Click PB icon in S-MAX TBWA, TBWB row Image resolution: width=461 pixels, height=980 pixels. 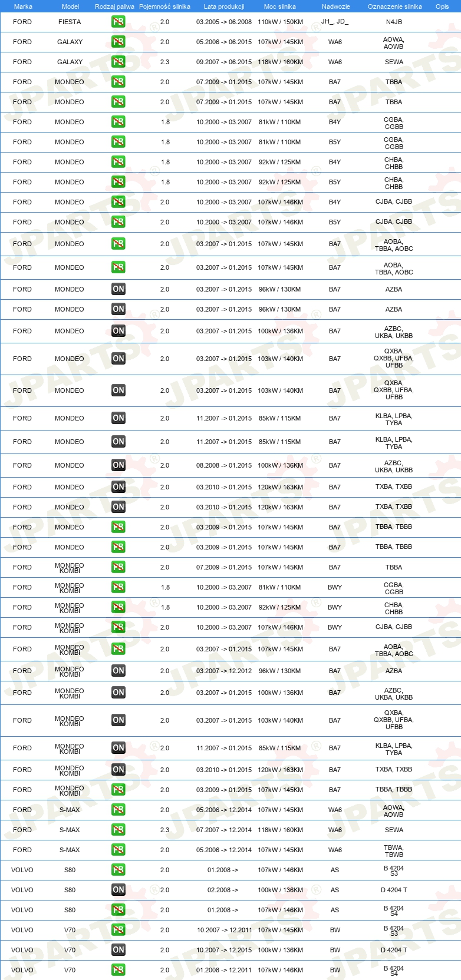[118, 850]
